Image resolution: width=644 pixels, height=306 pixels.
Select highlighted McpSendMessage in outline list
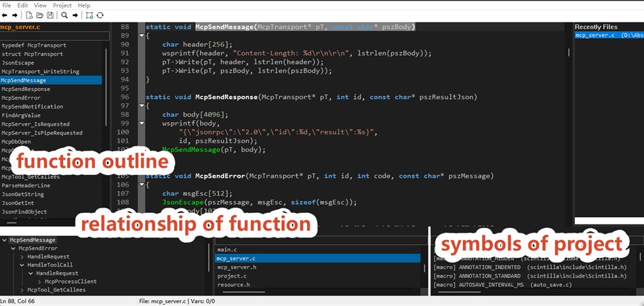coord(51,80)
